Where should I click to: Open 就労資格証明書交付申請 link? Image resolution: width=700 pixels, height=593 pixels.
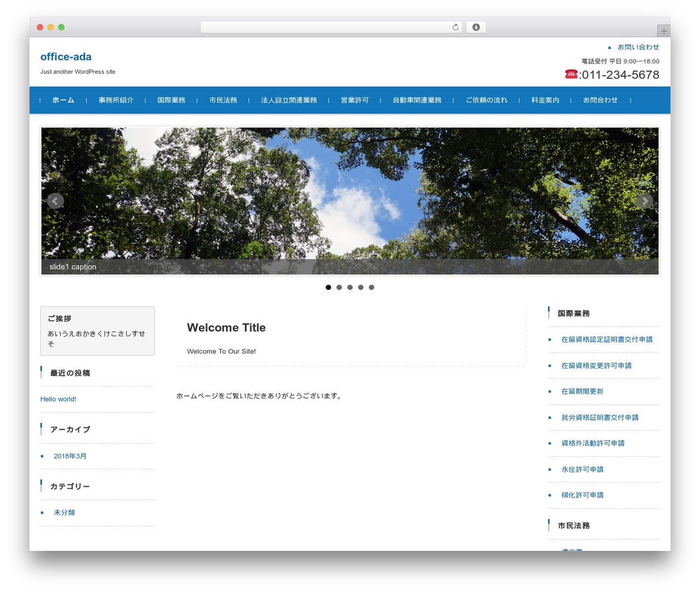[600, 417]
